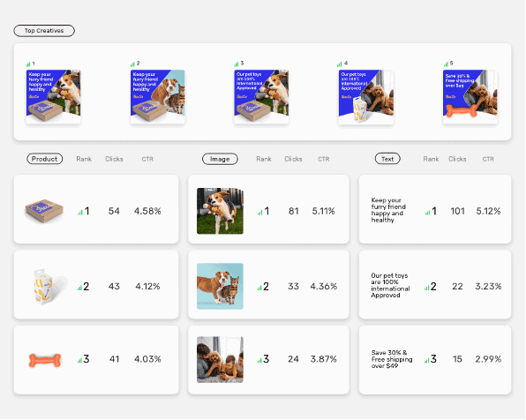Open top creative thumbnail ranked 5
Image resolution: width=526 pixels, height=420 pixels.
470,96
